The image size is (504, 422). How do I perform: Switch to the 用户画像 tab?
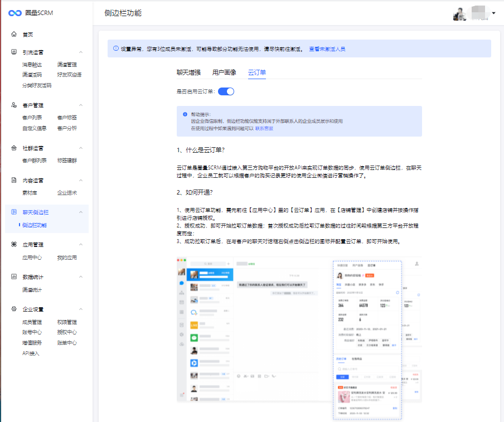[224, 72]
